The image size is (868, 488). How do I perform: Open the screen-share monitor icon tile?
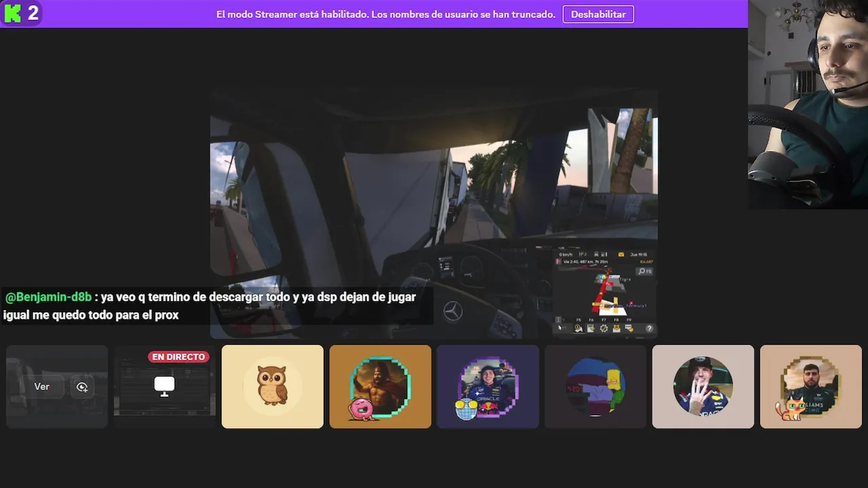tap(164, 387)
